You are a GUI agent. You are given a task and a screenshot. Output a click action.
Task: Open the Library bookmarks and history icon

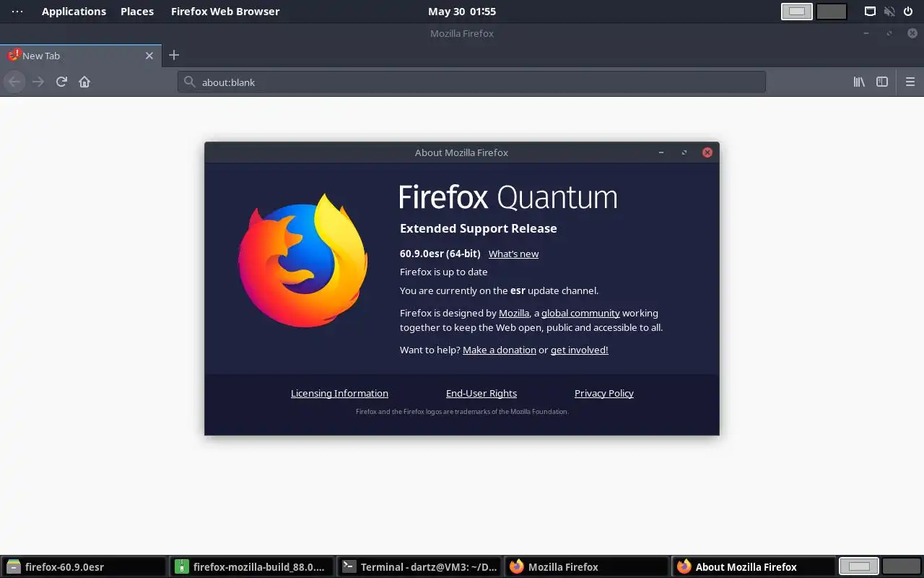point(859,82)
